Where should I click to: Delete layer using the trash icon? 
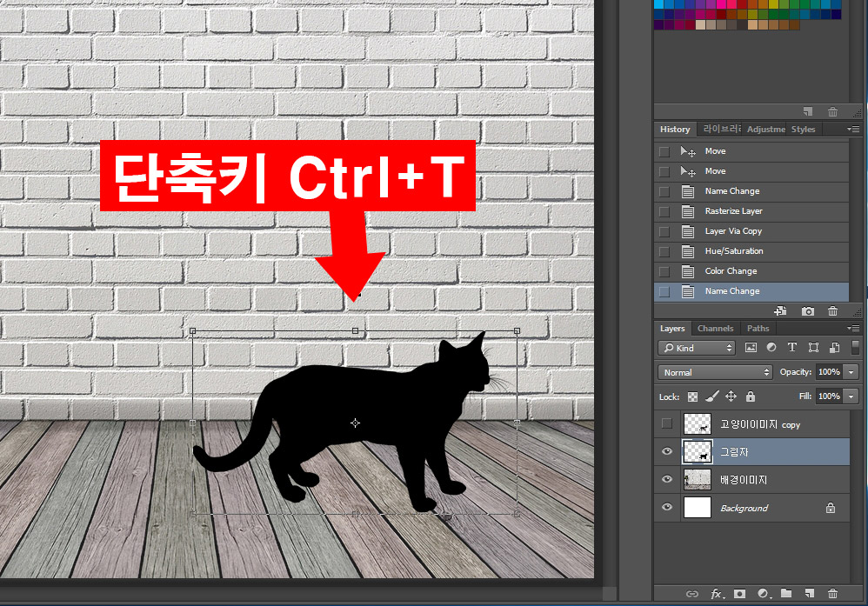tap(833, 594)
